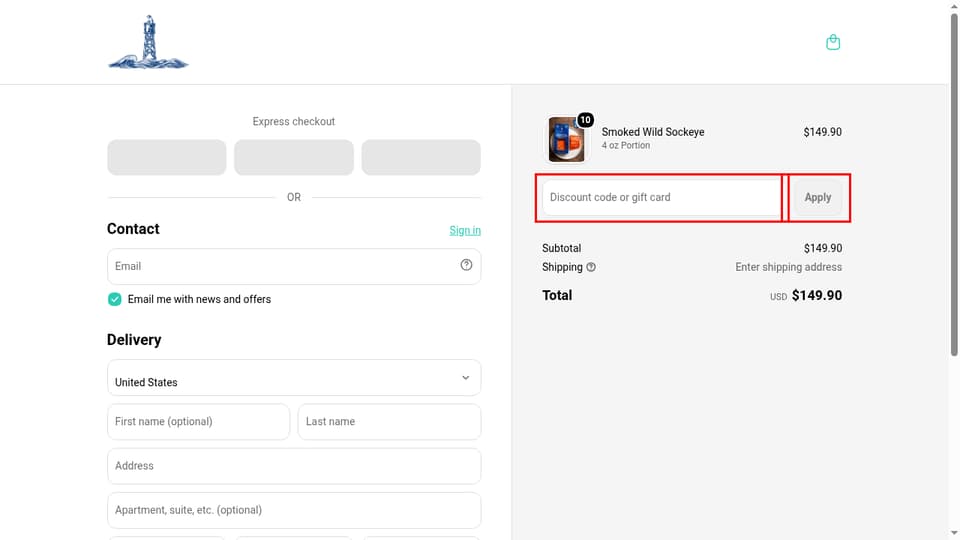This screenshot has height=540, width=960.
Task: Focus the Discount code or gift card field
Action: click(x=664, y=197)
